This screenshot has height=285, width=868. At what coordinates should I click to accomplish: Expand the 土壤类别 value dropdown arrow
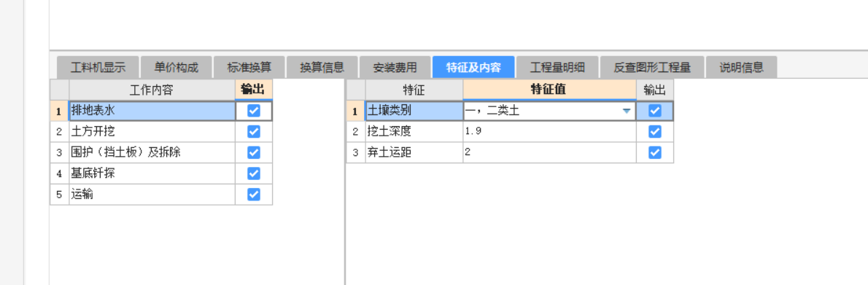(x=627, y=111)
